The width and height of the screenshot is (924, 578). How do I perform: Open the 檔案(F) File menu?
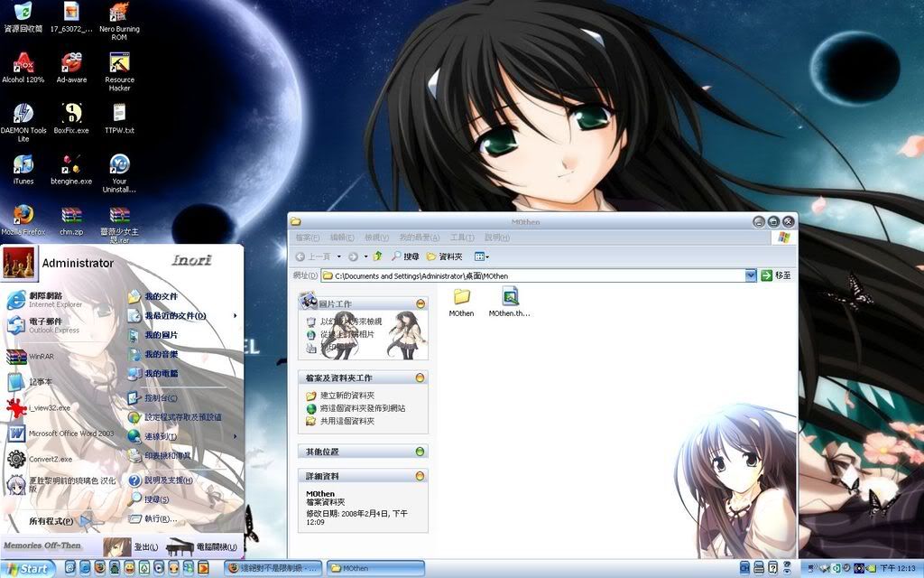coord(307,238)
